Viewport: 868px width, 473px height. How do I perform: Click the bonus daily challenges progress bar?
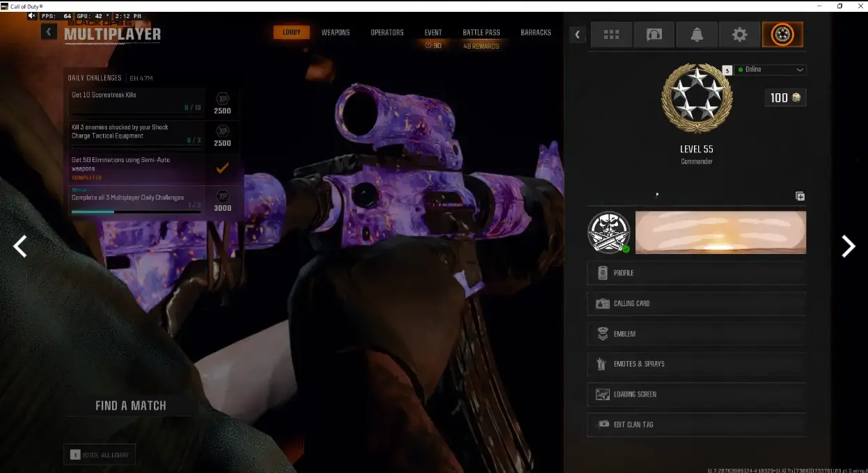(x=136, y=211)
